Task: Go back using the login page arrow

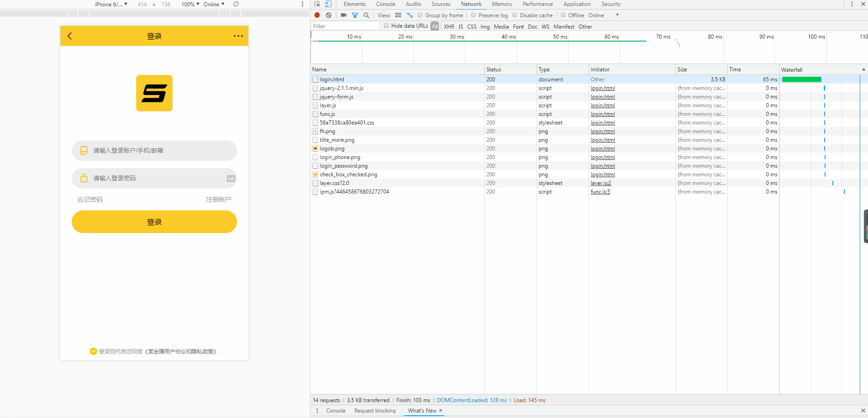Action: [x=69, y=36]
